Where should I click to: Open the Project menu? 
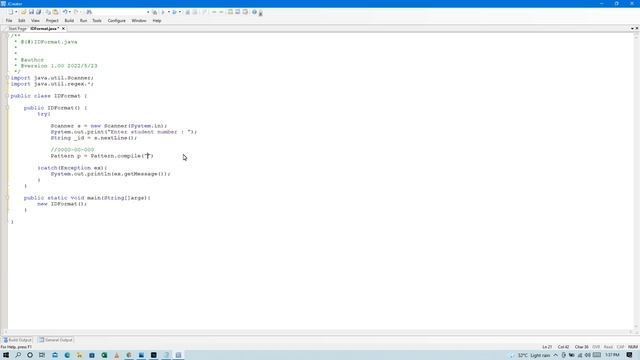point(52,20)
